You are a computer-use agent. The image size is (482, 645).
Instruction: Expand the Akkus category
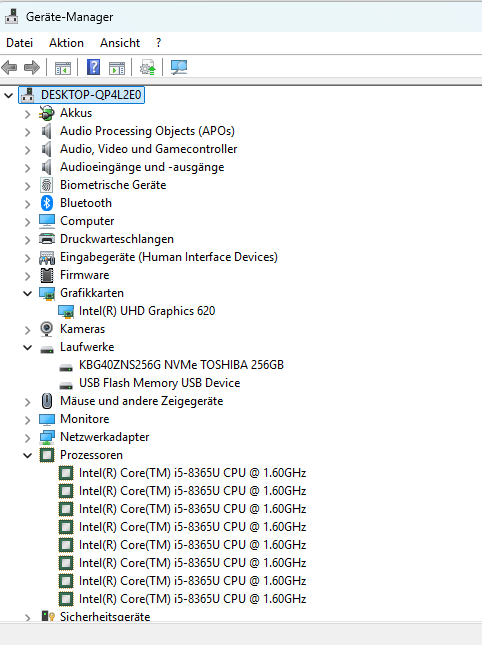[27, 114]
